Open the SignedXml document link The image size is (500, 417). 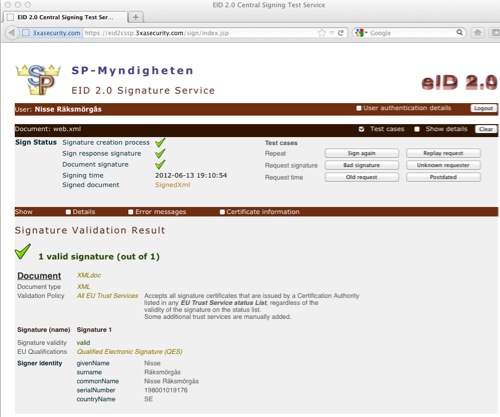pos(173,185)
